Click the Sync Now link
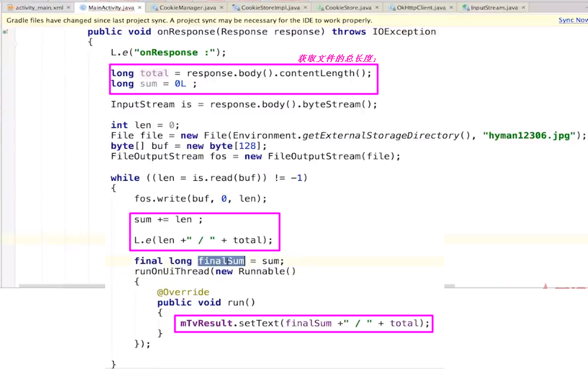The image size is (588, 371). coord(573,20)
